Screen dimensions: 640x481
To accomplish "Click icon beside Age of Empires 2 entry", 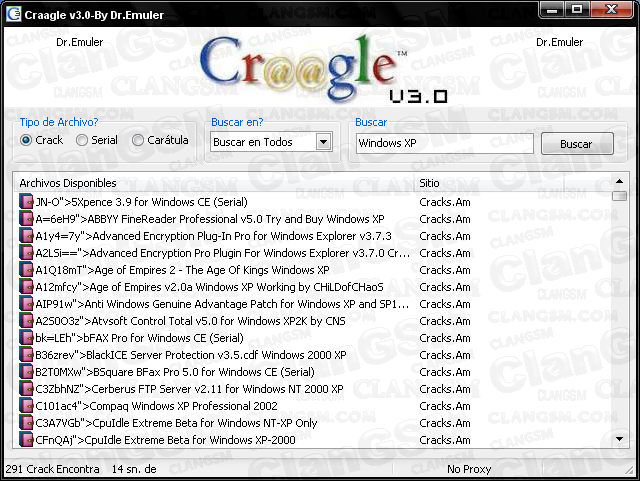I will coord(26,270).
